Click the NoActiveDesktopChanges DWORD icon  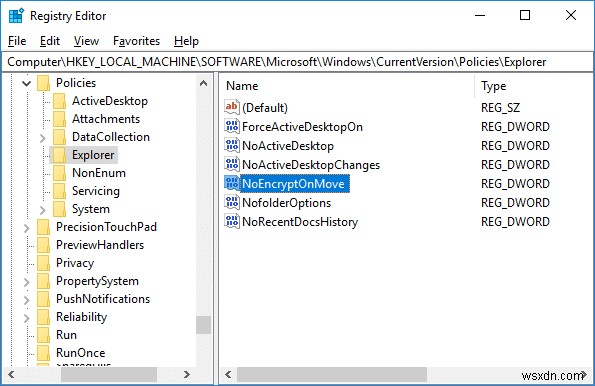231,164
